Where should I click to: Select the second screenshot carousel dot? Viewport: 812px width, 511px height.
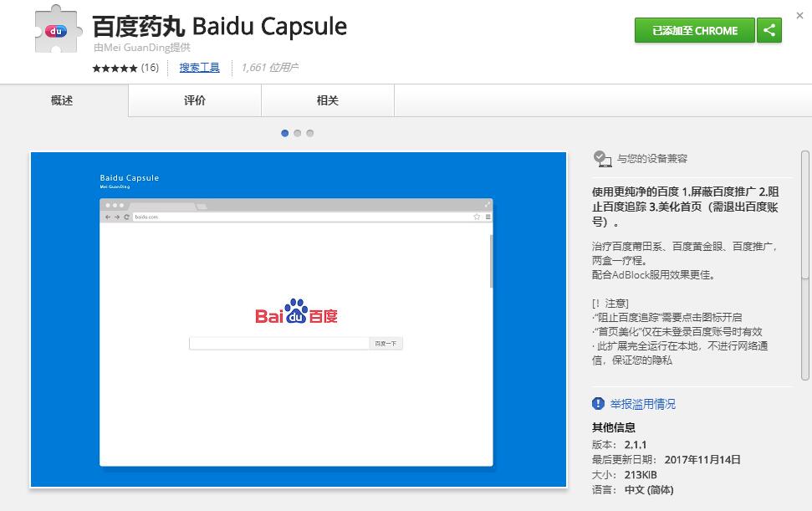click(297, 133)
